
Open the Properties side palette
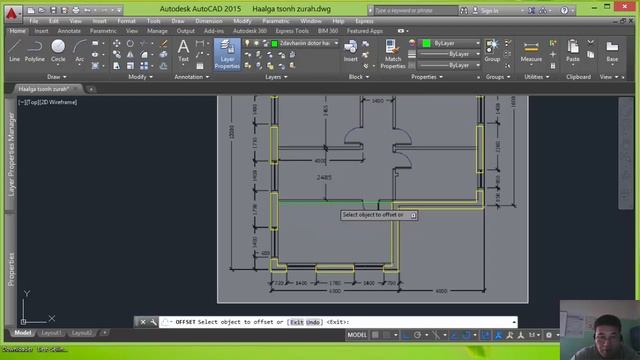(x=11, y=269)
